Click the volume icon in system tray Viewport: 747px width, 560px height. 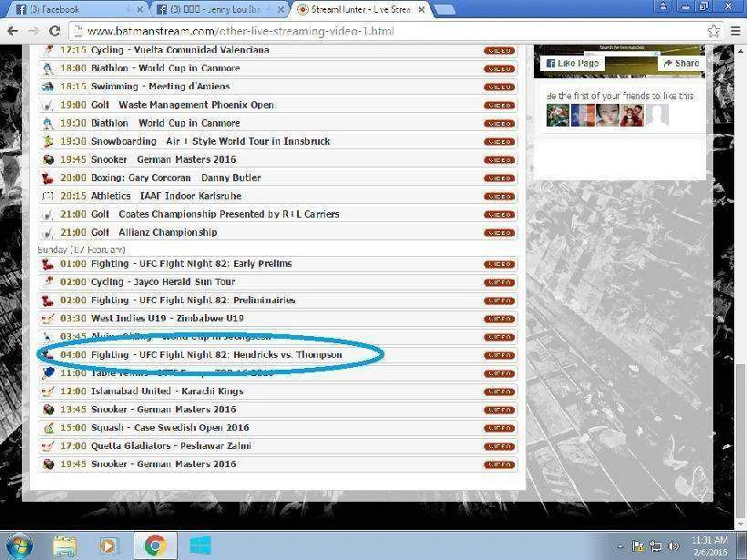tap(673, 546)
